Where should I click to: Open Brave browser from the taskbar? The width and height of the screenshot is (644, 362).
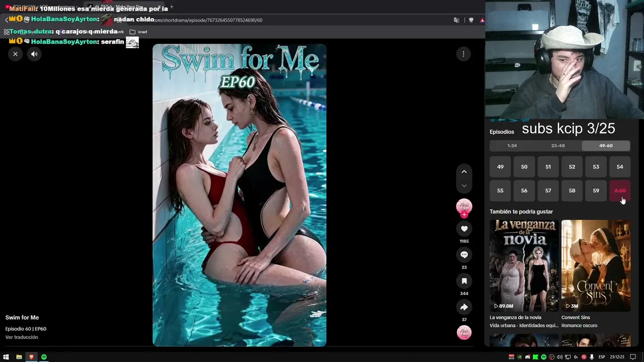point(31,357)
